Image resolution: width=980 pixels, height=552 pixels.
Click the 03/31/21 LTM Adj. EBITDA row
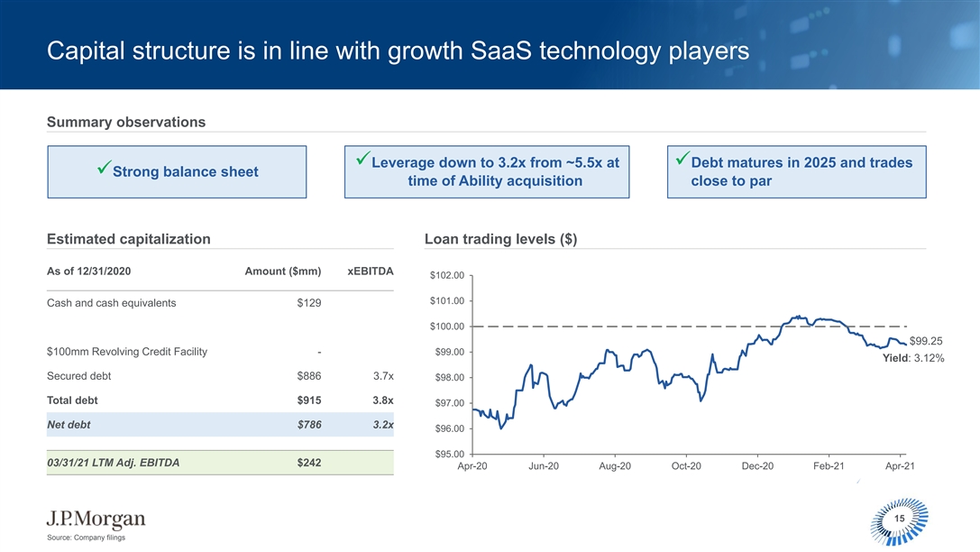[220, 463]
